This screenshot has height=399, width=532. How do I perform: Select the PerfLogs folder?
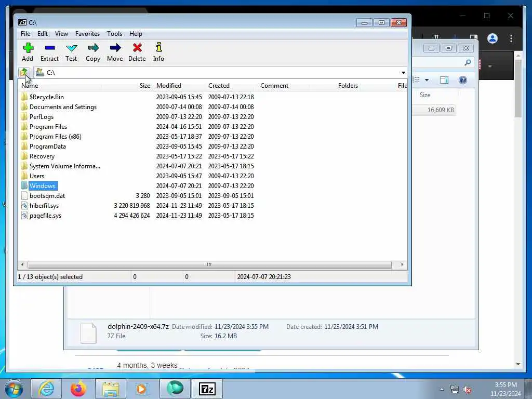pos(42,117)
